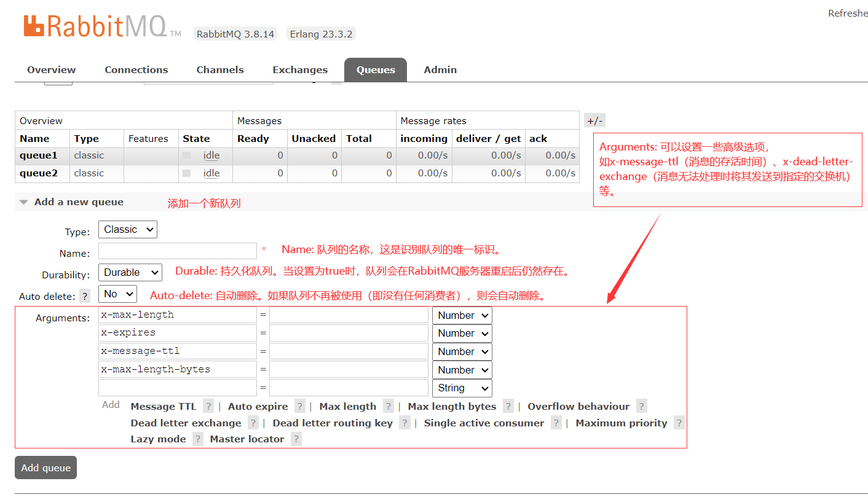
Task: Add Max length bytes argument shortcut
Action: point(452,406)
